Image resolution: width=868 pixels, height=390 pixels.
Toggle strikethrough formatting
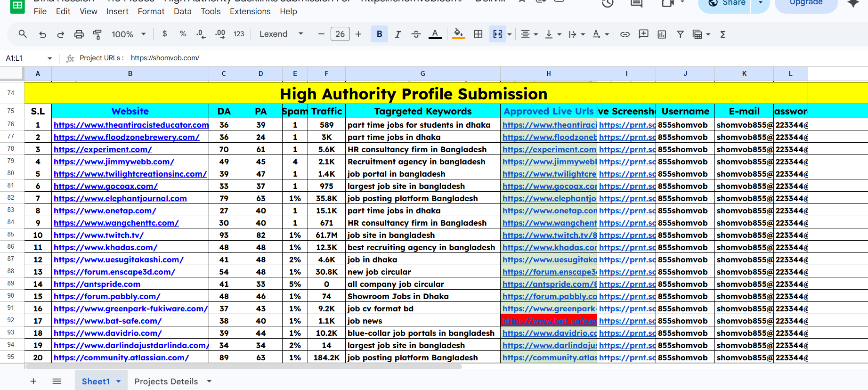coord(416,34)
